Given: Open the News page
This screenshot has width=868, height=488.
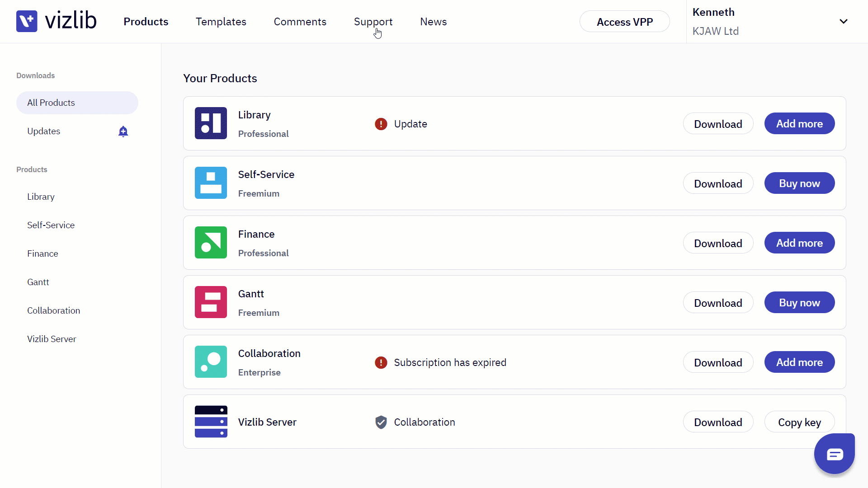Looking at the screenshot, I should point(434,22).
